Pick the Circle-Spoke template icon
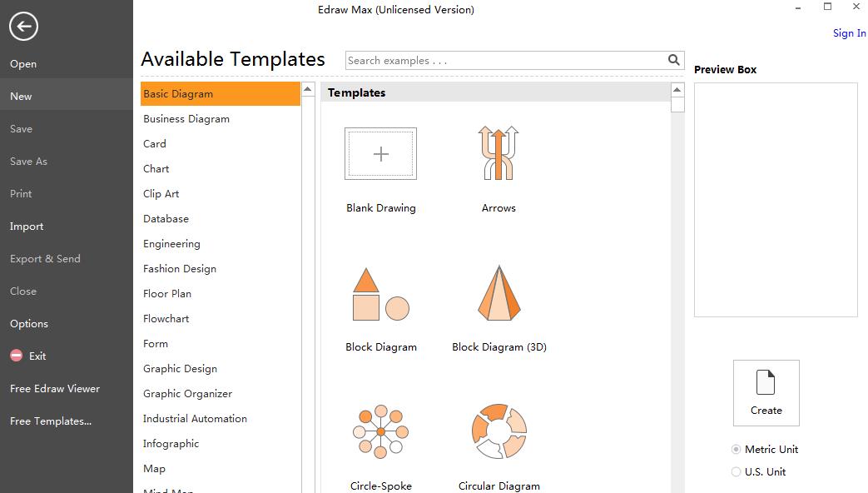This screenshot has height=493, width=868. coord(381,431)
